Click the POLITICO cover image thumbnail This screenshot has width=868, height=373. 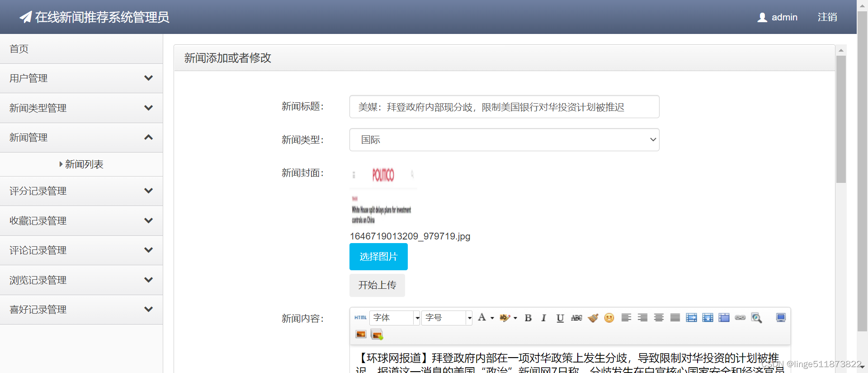383,196
